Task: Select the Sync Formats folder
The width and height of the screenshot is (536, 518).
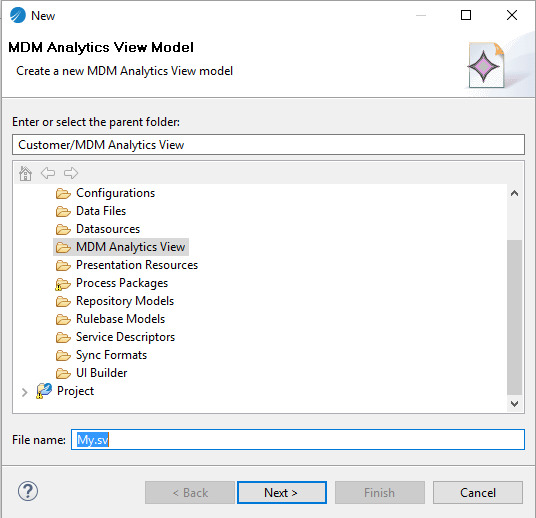Action: coord(111,355)
